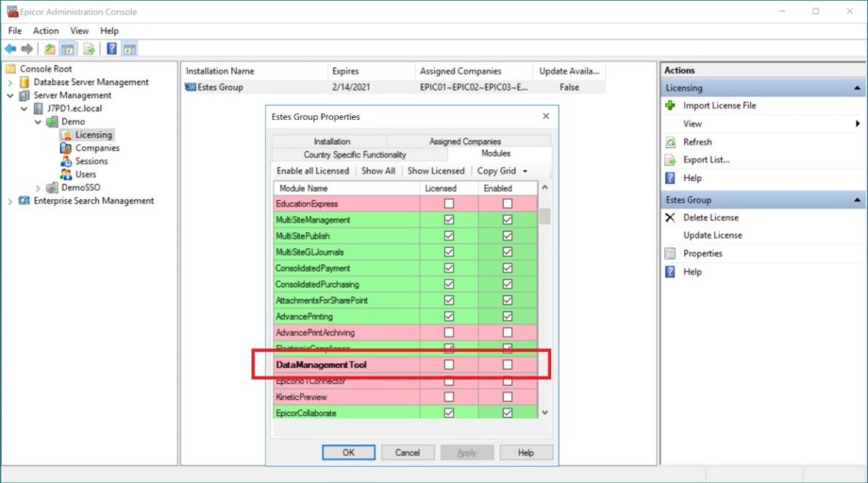Click the Server Management node icon
Image resolution: width=868 pixels, height=483 pixels.
click(25, 95)
